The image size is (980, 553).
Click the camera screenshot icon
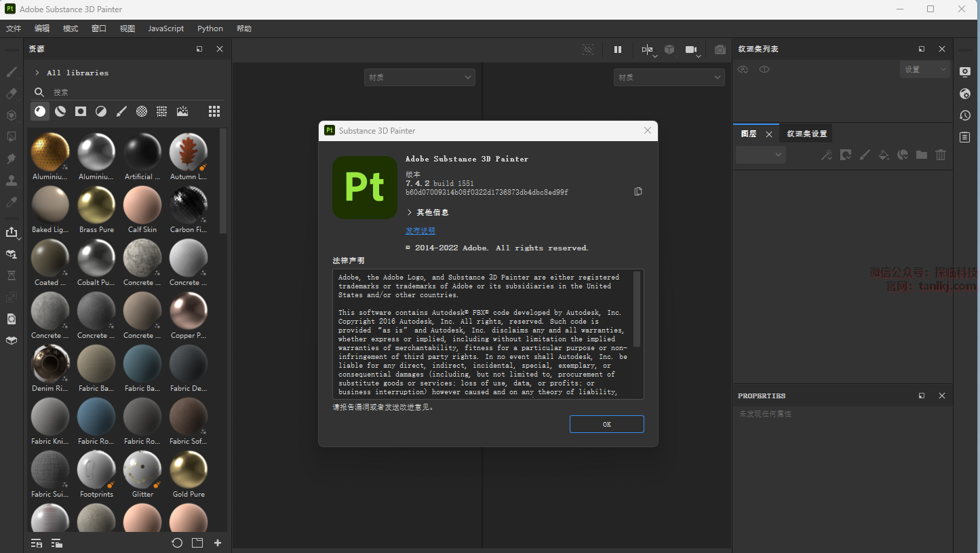click(x=720, y=50)
